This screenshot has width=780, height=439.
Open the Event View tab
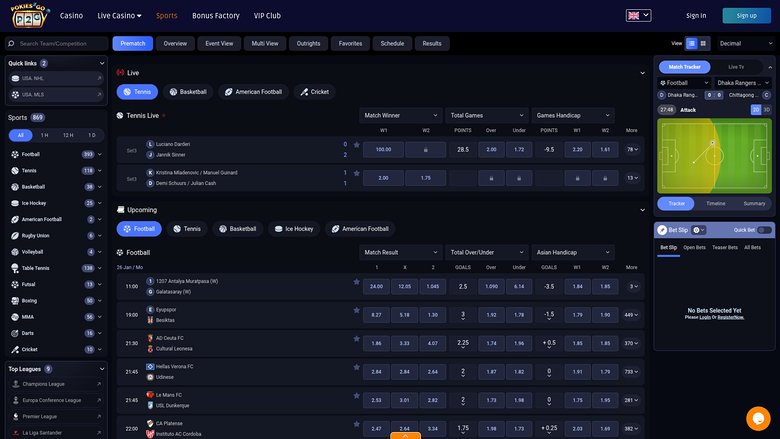coord(219,44)
